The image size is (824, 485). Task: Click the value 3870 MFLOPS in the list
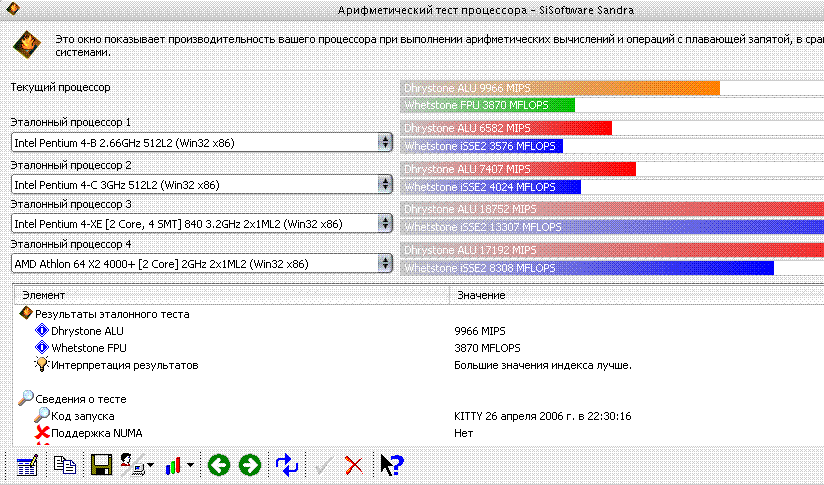487,348
